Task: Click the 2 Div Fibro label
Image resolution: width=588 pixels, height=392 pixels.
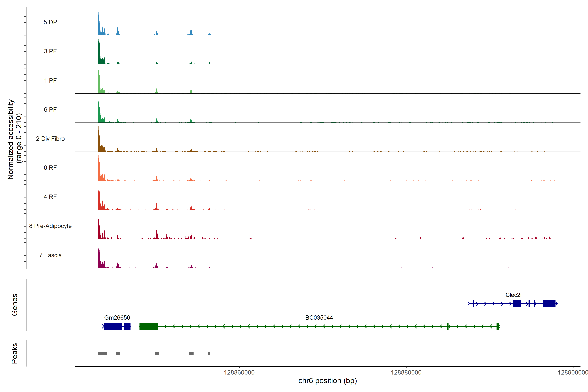Action: point(50,139)
